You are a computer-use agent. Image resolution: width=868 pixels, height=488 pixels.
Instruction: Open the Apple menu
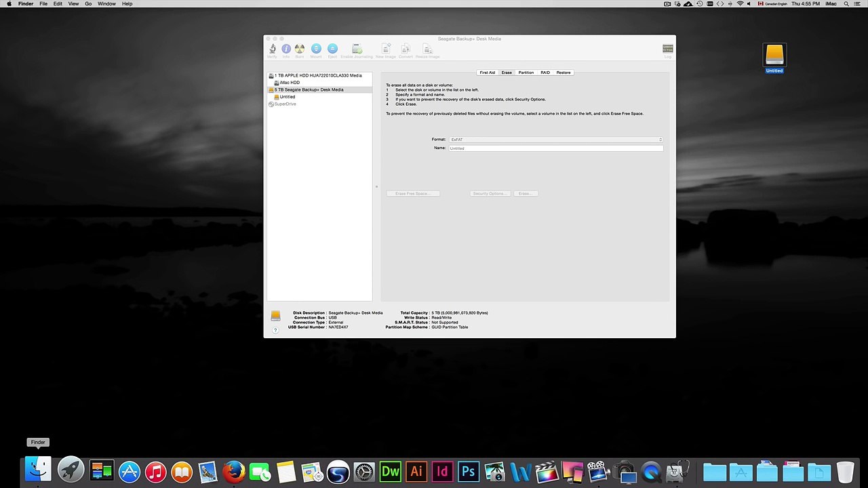pos(9,4)
